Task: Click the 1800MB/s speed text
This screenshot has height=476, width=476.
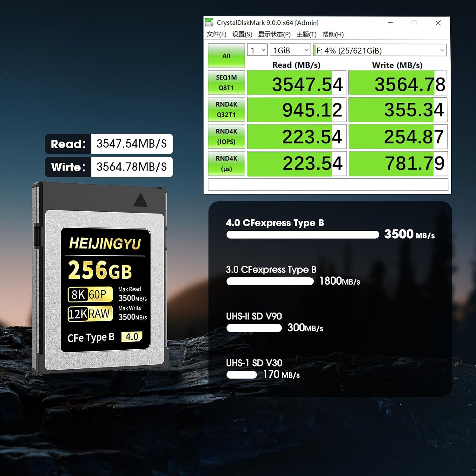Action: 340,281
